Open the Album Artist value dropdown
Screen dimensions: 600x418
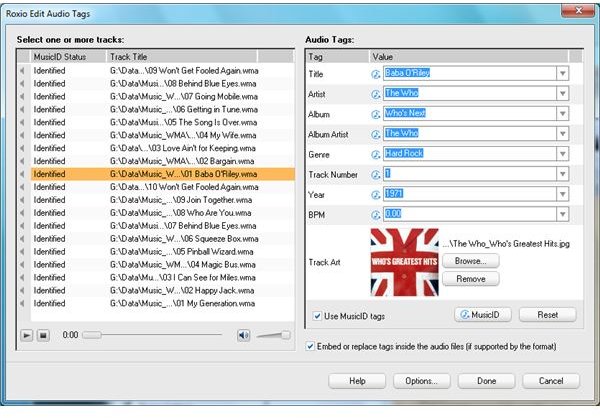tap(562, 134)
